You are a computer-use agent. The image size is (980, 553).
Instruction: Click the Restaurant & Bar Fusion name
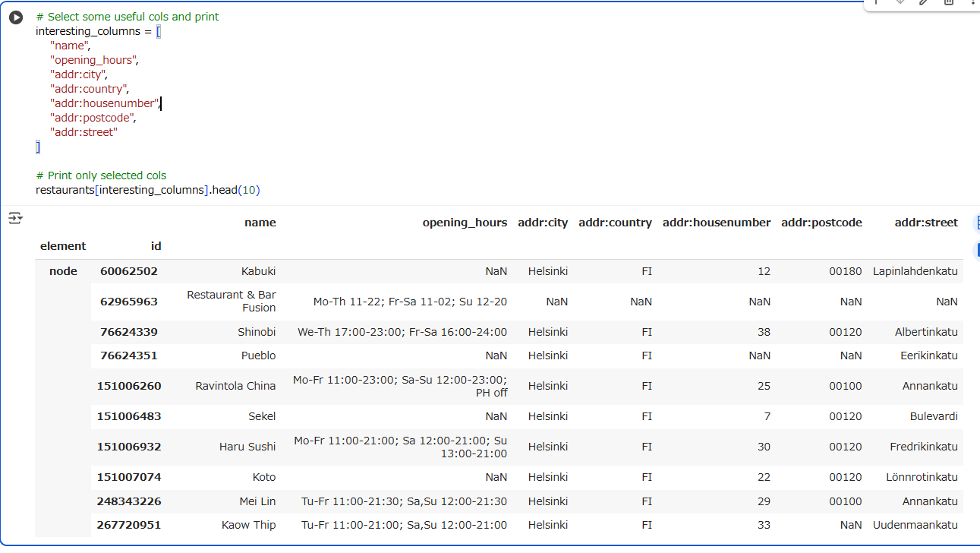pyautogui.click(x=232, y=301)
